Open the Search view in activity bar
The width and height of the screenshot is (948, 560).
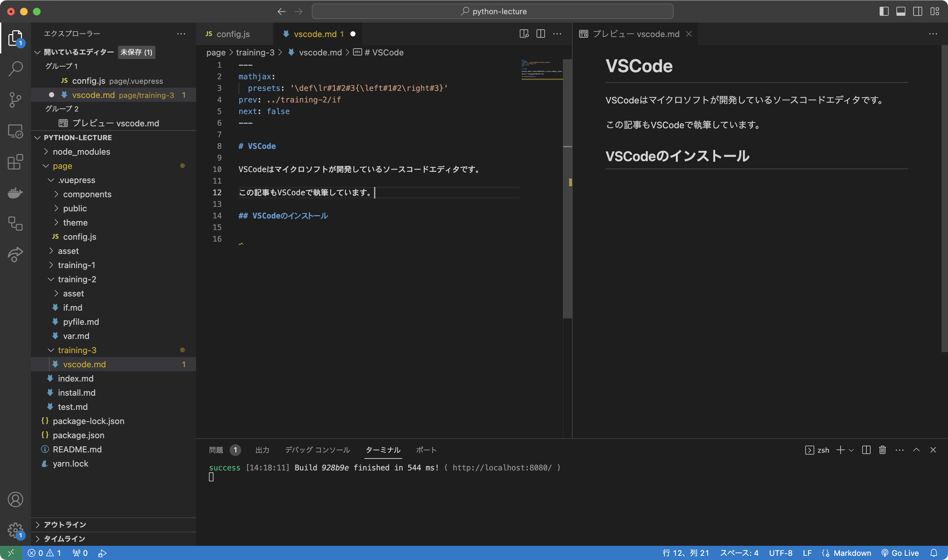point(15,69)
